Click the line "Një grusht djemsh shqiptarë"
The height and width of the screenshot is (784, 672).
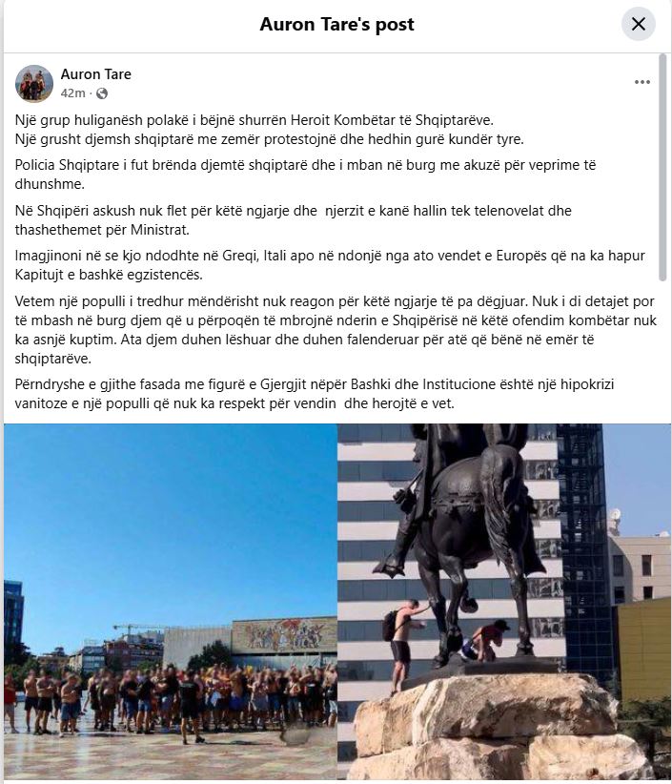[x=270, y=139]
